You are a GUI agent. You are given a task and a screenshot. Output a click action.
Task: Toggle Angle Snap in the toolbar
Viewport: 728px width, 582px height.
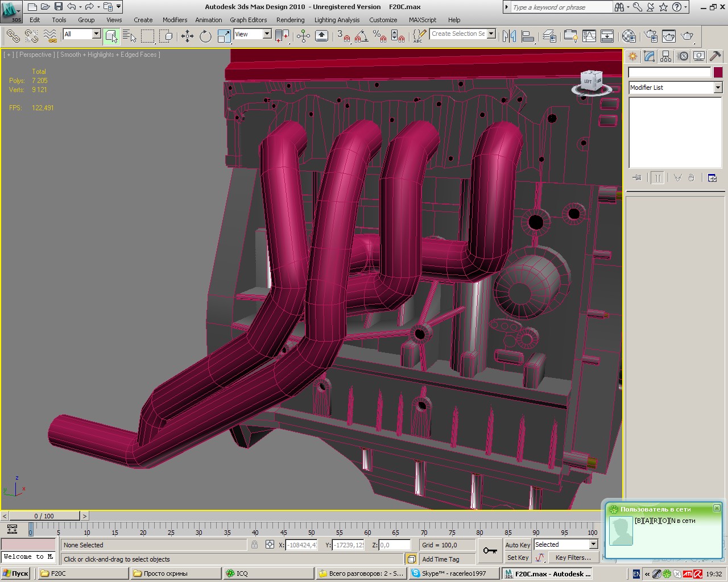pos(361,36)
